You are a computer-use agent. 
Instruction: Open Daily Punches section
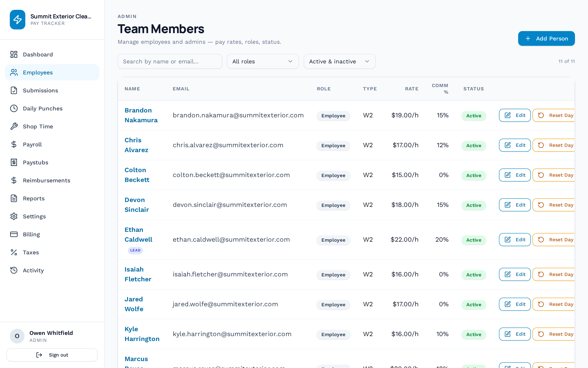[52, 108]
